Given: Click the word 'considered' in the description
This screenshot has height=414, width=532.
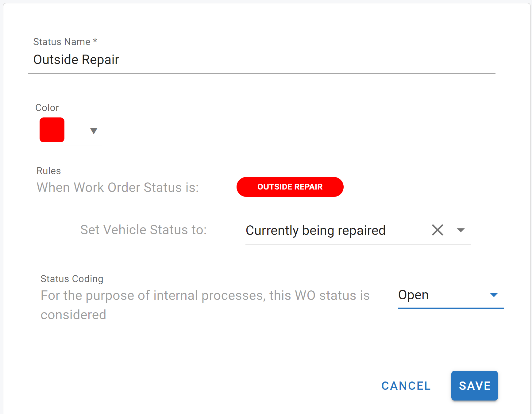Looking at the screenshot, I should click(73, 315).
